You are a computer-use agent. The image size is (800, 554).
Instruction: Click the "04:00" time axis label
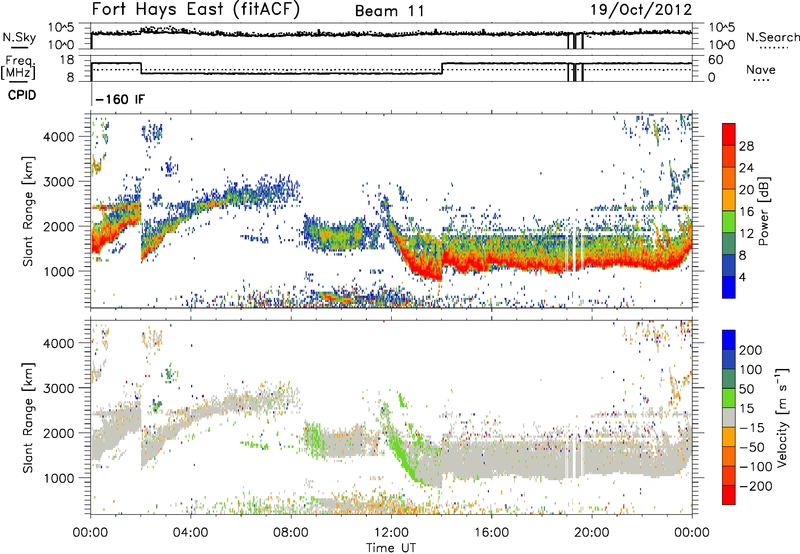point(190,533)
